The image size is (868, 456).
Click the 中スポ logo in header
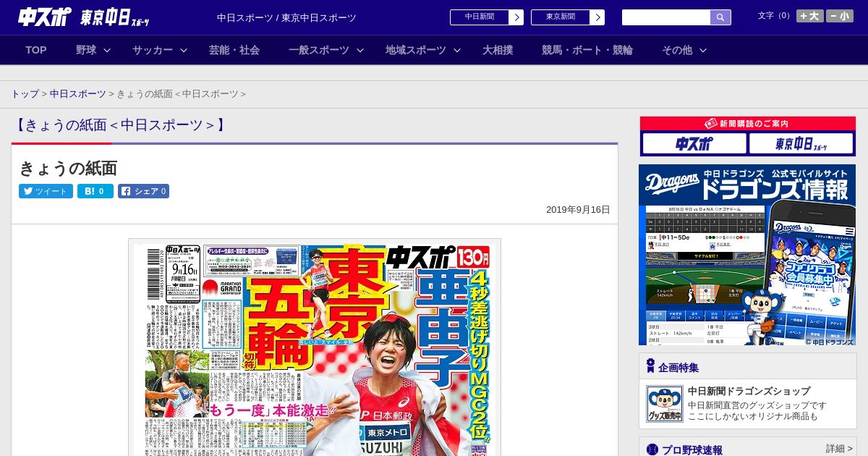pos(45,17)
